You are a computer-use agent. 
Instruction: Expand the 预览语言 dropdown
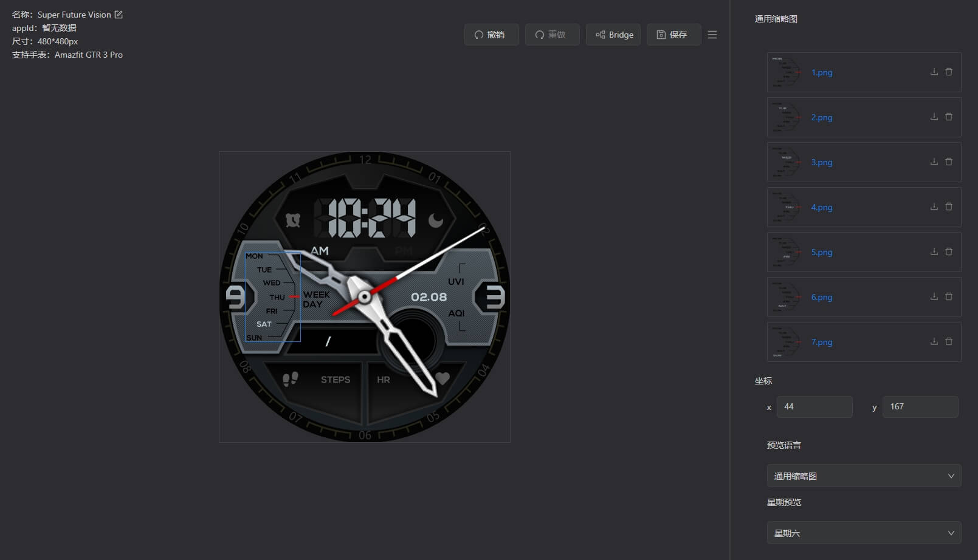pyautogui.click(x=863, y=476)
